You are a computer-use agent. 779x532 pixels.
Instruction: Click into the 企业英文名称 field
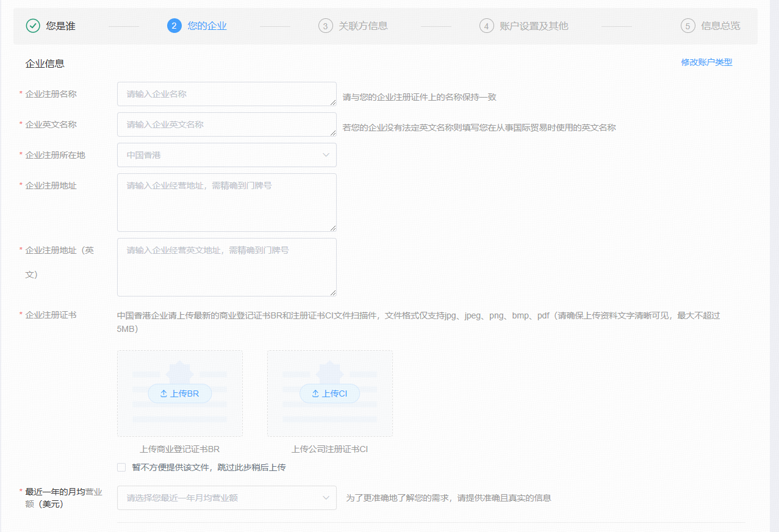pyautogui.click(x=226, y=124)
